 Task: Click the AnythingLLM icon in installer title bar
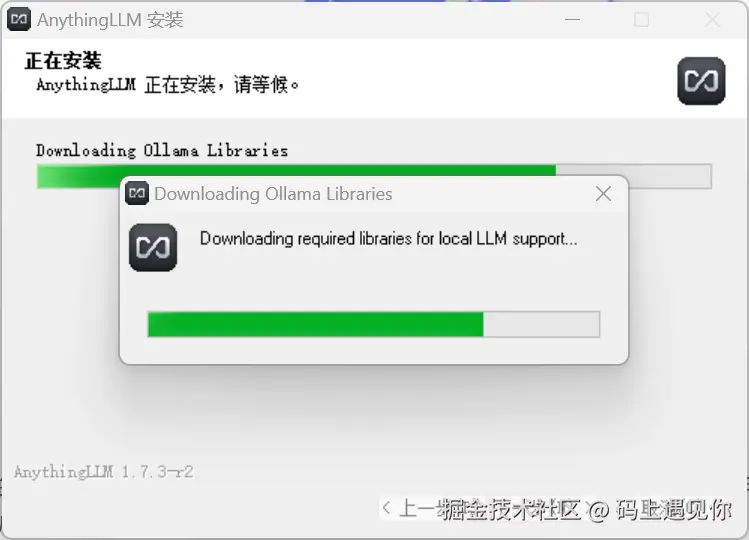(19, 20)
